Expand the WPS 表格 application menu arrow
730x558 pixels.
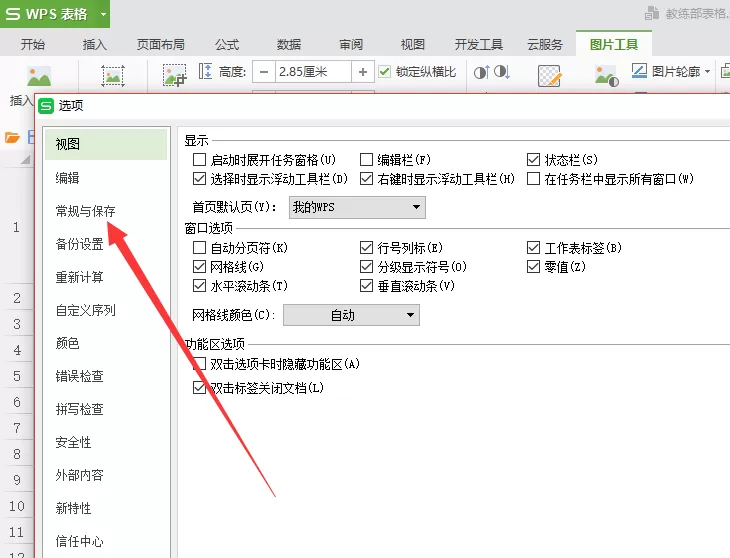[x=103, y=14]
